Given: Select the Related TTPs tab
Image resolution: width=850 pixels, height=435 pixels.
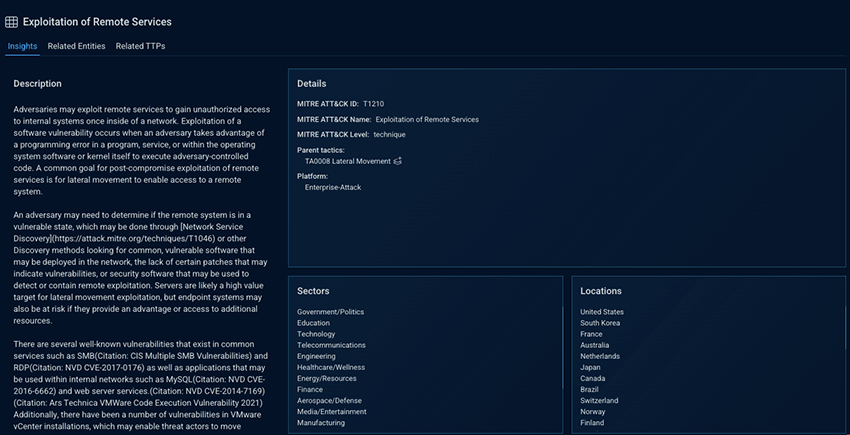Looking at the screenshot, I should pyautogui.click(x=140, y=46).
